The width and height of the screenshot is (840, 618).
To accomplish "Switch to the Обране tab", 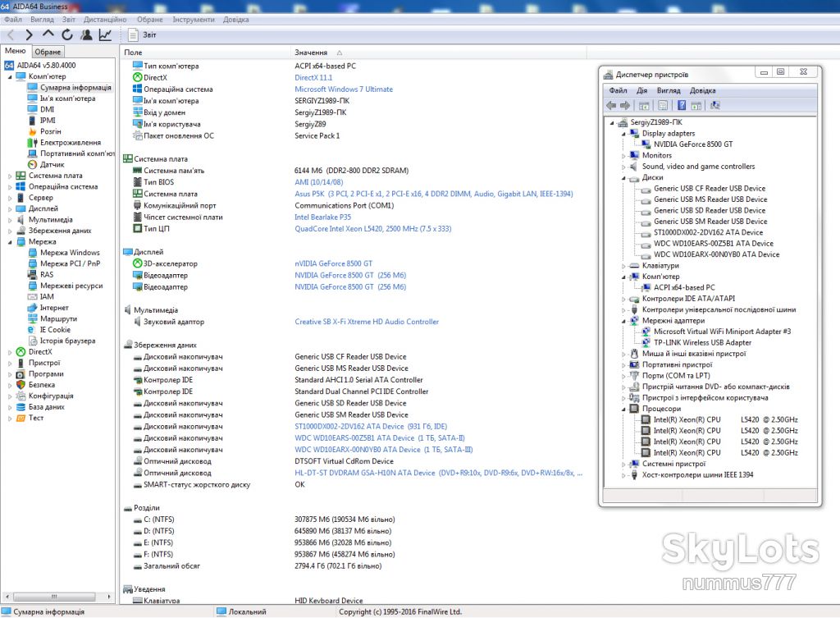I will point(48,52).
